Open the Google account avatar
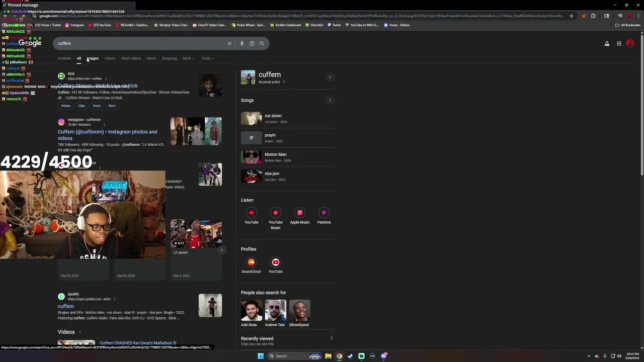 (x=630, y=44)
